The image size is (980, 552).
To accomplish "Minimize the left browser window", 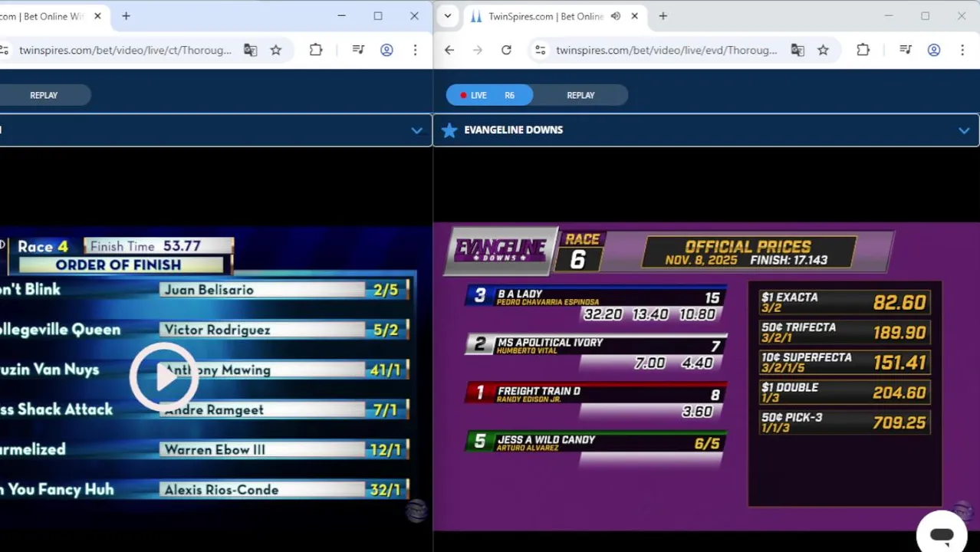I will coord(341,16).
